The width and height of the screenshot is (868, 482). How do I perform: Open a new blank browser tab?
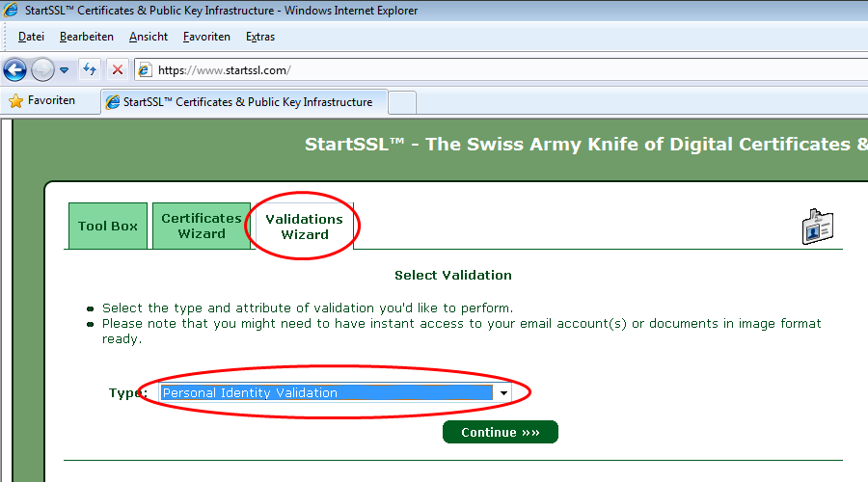click(402, 103)
